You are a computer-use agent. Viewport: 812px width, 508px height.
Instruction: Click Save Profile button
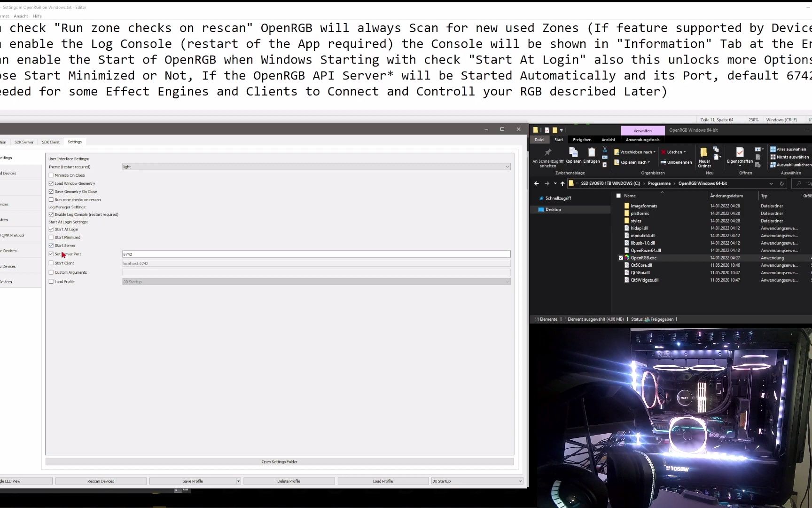pos(193,481)
